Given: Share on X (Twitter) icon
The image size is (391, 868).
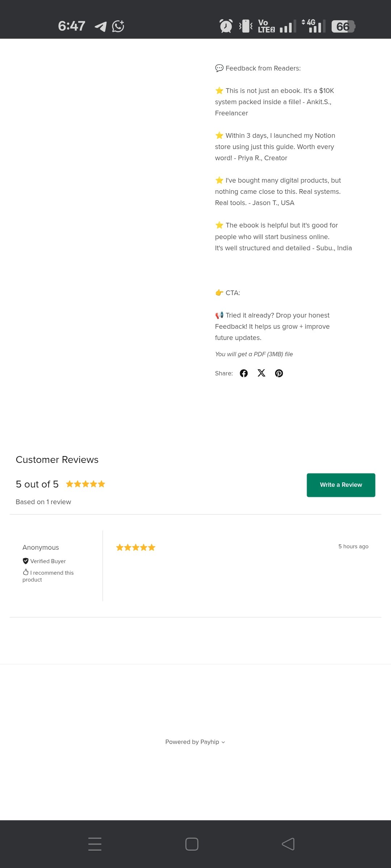Looking at the screenshot, I should (x=261, y=373).
